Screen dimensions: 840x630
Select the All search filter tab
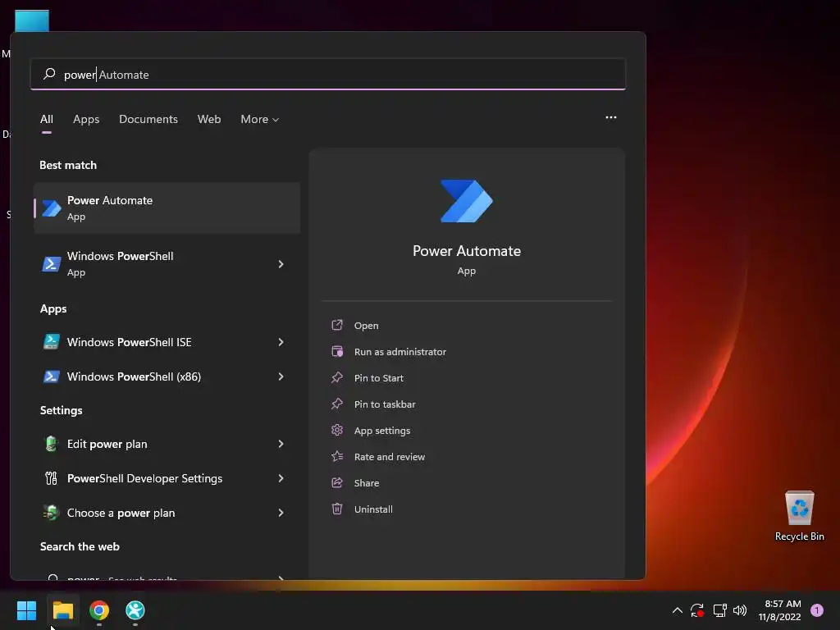[47, 119]
